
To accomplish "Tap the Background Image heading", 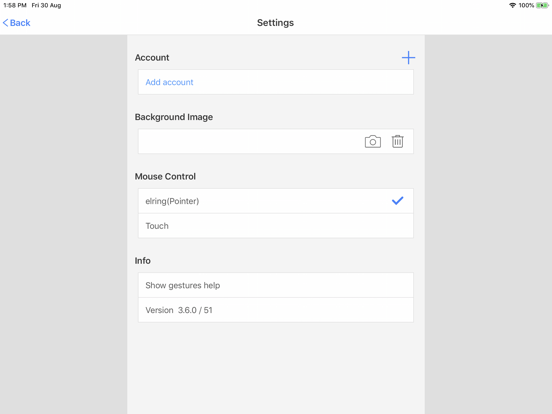I will tap(174, 117).
